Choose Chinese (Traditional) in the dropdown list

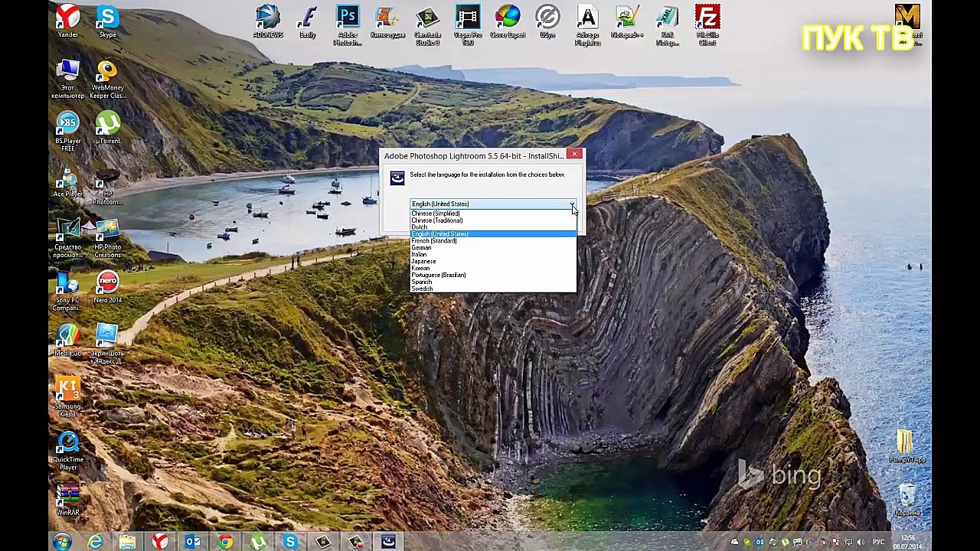[493, 220]
